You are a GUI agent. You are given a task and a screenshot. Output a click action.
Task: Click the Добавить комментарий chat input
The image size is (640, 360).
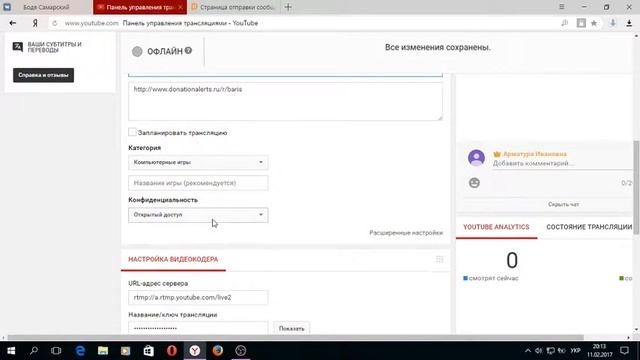562,163
